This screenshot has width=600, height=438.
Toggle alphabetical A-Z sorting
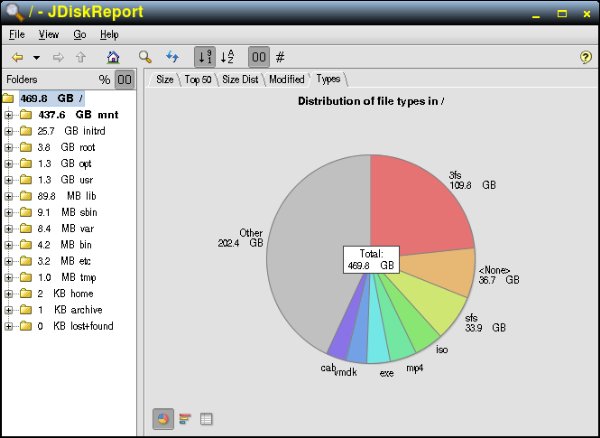(x=227, y=57)
